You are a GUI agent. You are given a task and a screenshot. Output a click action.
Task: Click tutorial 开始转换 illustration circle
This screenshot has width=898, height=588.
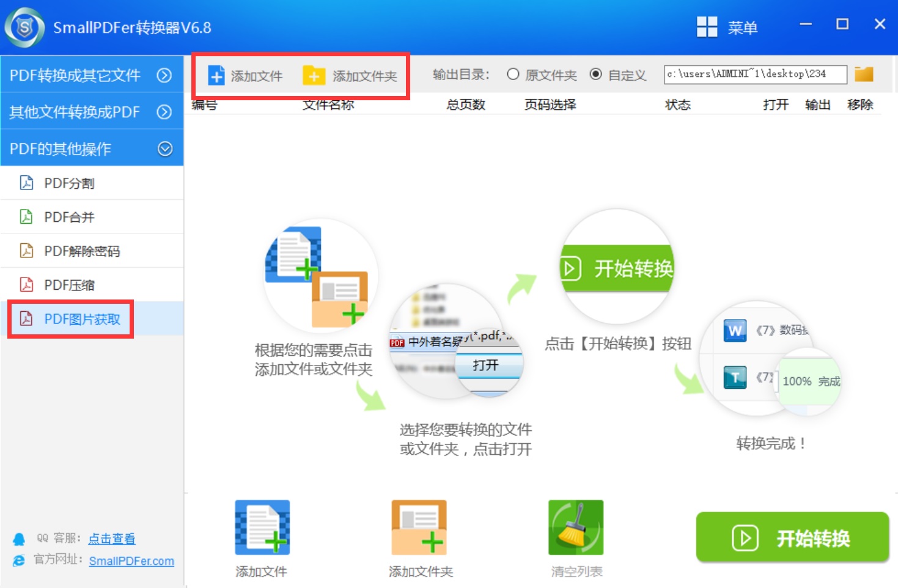[617, 267]
